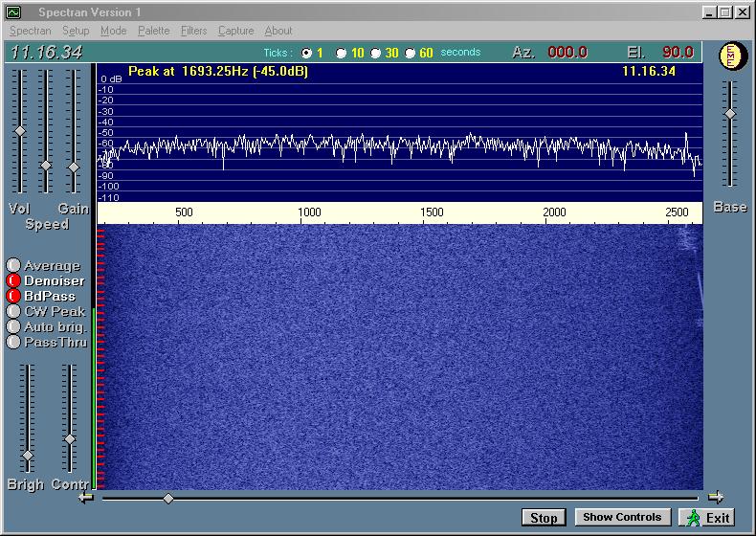Click the horizontal slider thumb under waterfall
This screenshot has width=756, height=536.
coord(168,498)
